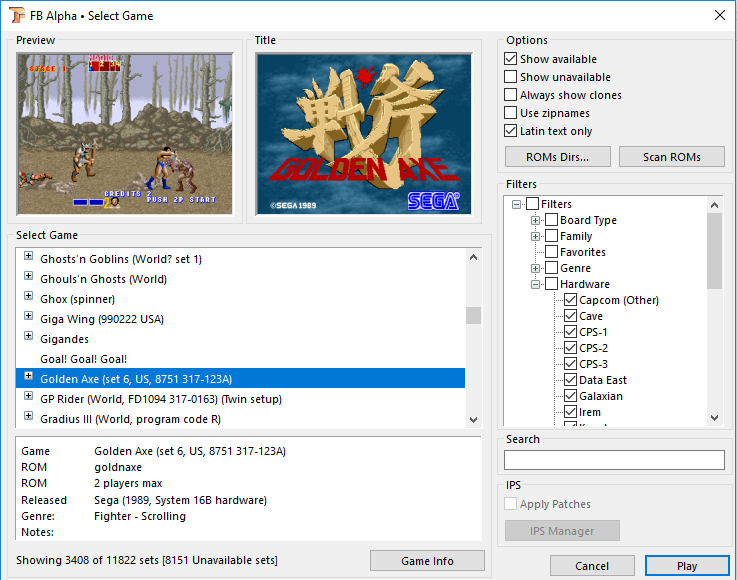Screen dimensions: 737x580
Task: Click Play to launch game
Action: [x=687, y=566]
